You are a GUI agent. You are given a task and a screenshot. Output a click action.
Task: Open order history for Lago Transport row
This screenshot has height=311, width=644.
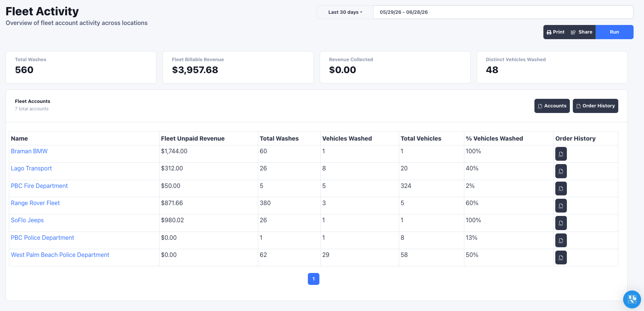pos(561,171)
